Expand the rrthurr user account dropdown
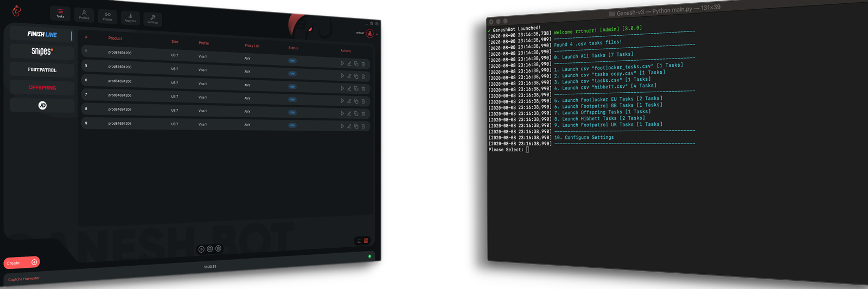 [x=377, y=34]
